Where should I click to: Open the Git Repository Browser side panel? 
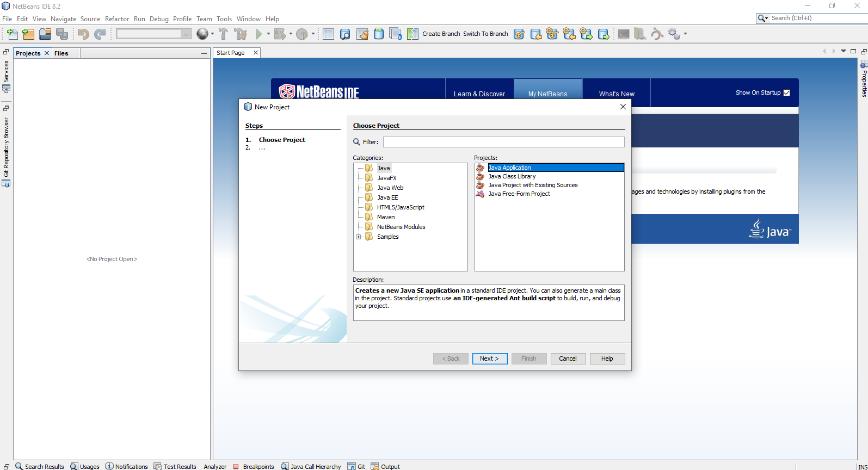[6, 152]
